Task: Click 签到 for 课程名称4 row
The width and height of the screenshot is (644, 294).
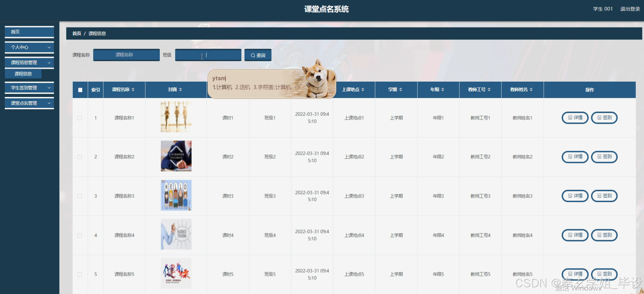Action: click(x=604, y=235)
